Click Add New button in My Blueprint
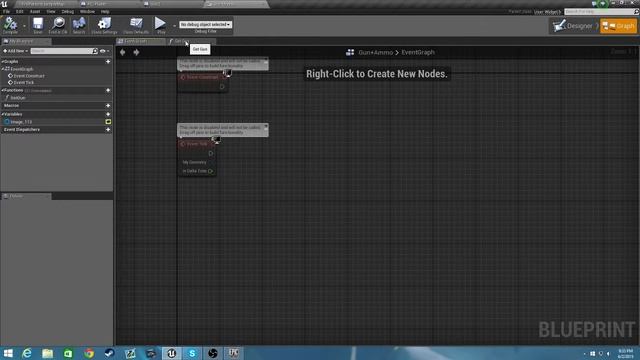Viewport: 640px width, 360px height. point(16,51)
